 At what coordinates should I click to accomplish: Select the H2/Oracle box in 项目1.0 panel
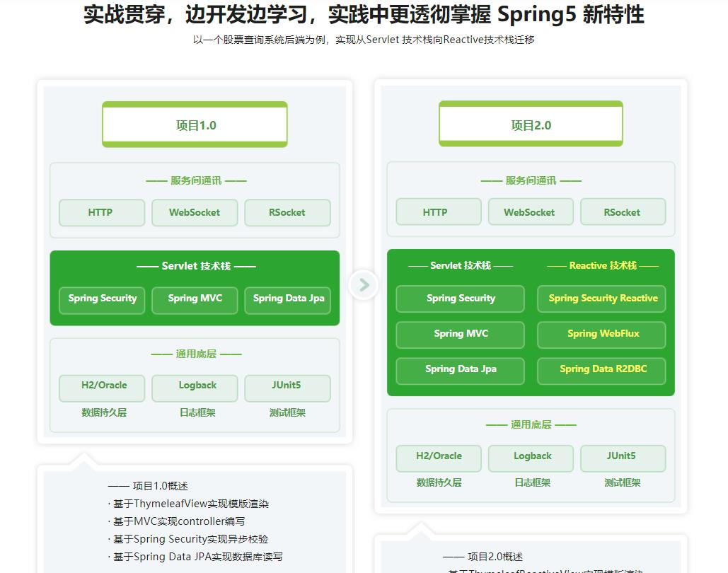(x=103, y=386)
